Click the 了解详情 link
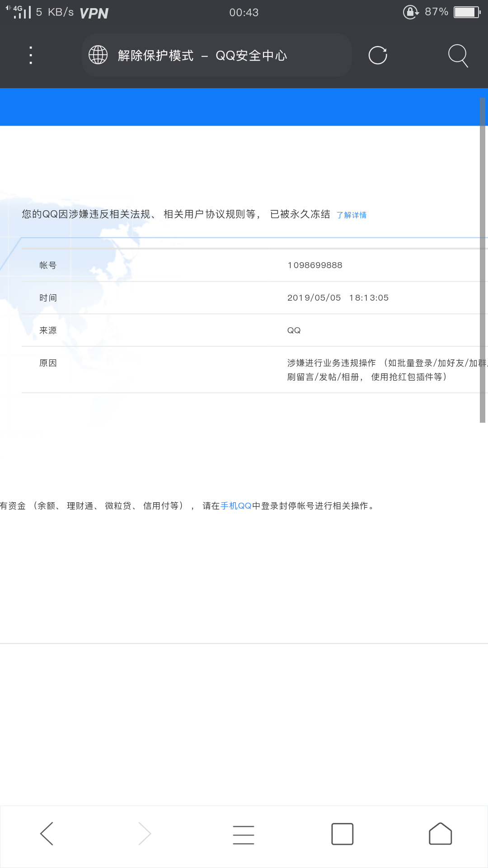Viewport: 488px width, 868px height. pos(352,215)
